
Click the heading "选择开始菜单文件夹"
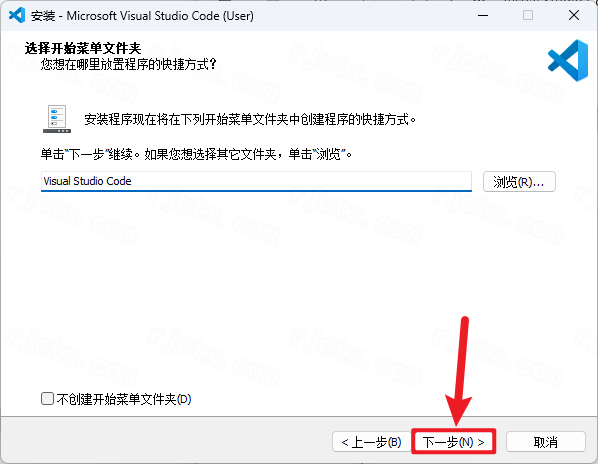[83, 48]
